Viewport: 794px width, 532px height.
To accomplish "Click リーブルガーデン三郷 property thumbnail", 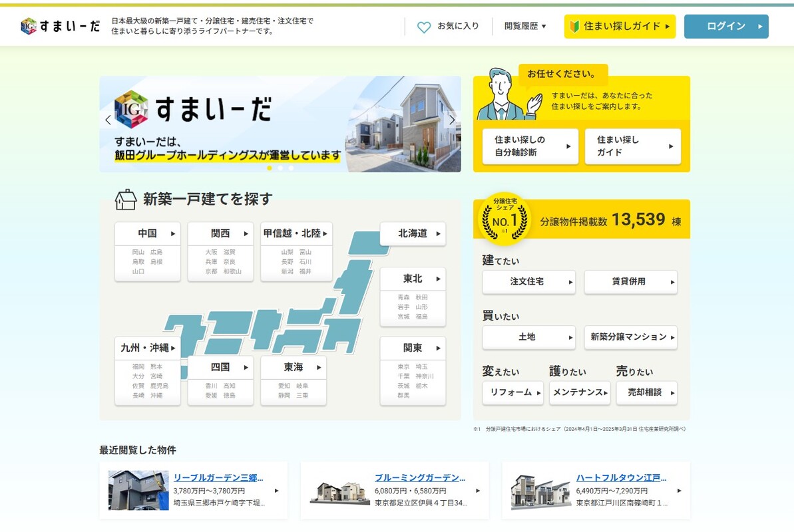I will click(138, 490).
